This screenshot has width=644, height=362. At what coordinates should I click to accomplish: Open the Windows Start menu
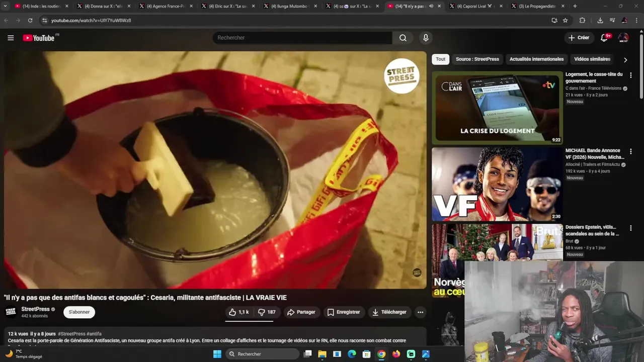[x=217, y=354]
